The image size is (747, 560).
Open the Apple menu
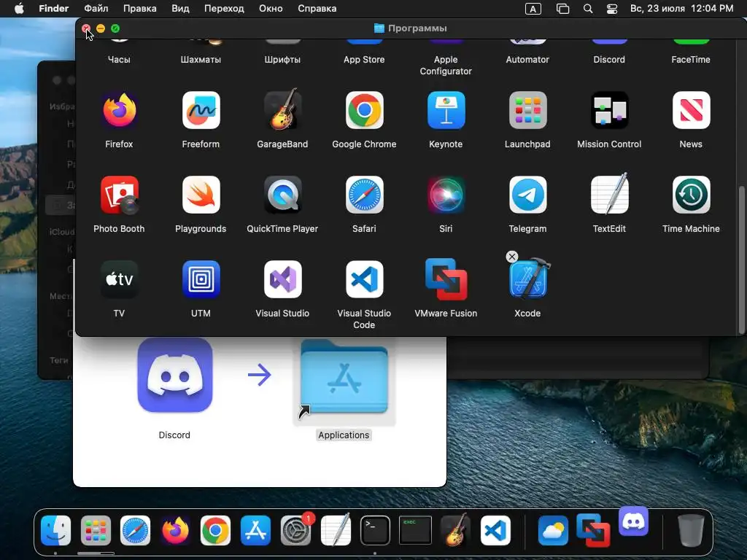[x=19, y=9]
